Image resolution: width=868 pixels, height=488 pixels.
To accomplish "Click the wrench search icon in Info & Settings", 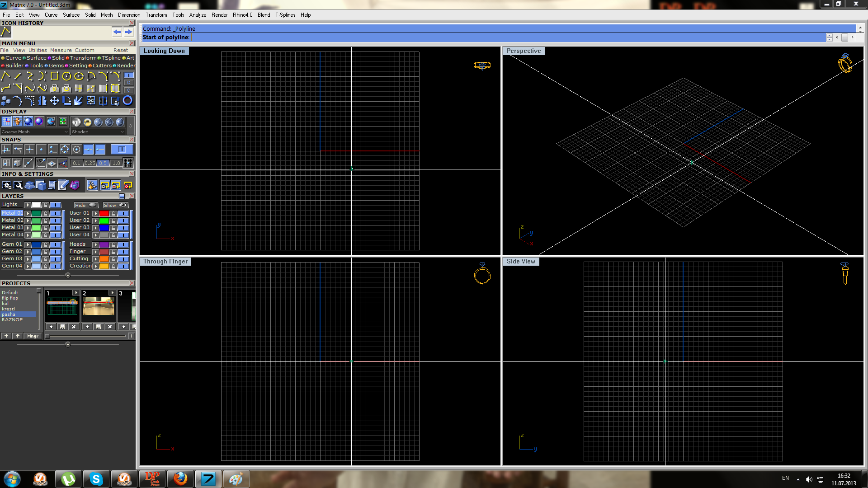I will (x=18, y=185).
